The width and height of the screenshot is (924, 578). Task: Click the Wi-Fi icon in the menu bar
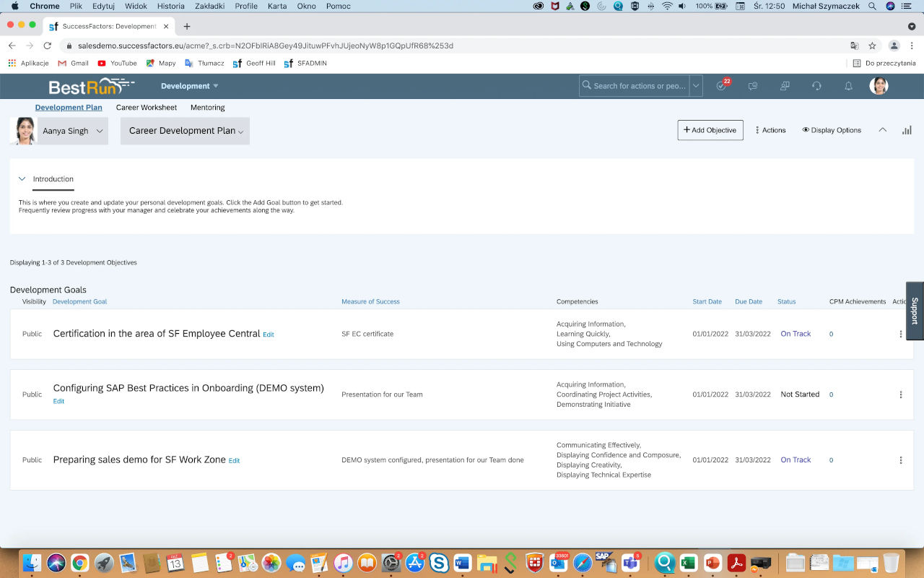[x=667, y=6]
